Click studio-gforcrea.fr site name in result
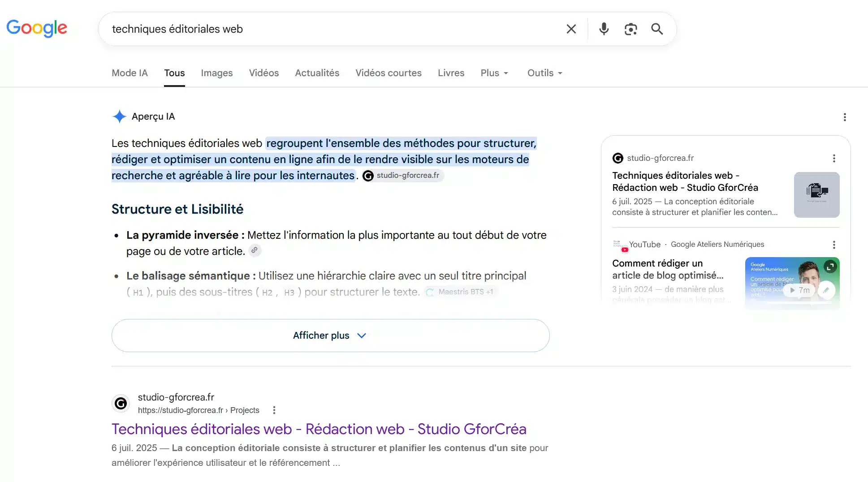The image size is (868, 482). pyautogui.click(x=176, y=397)
